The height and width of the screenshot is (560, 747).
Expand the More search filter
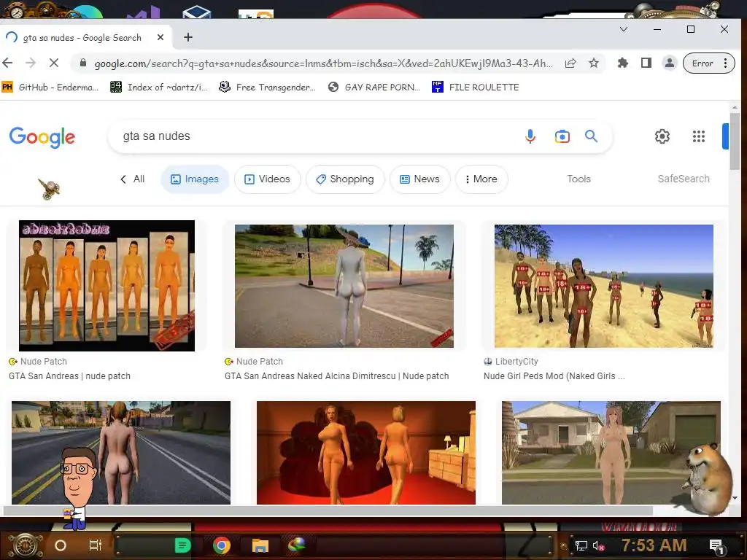tap(481, 179)
